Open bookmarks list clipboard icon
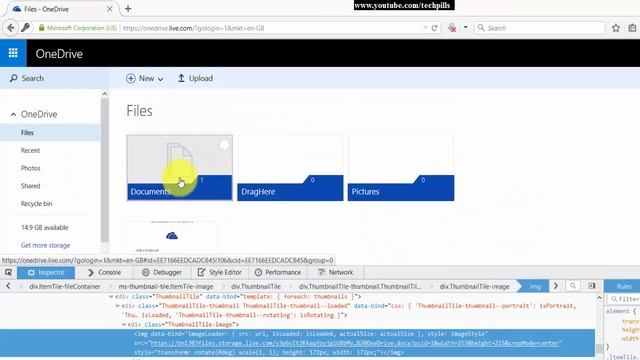Viewport: 640px width, 360px height. tap(632, 28)
